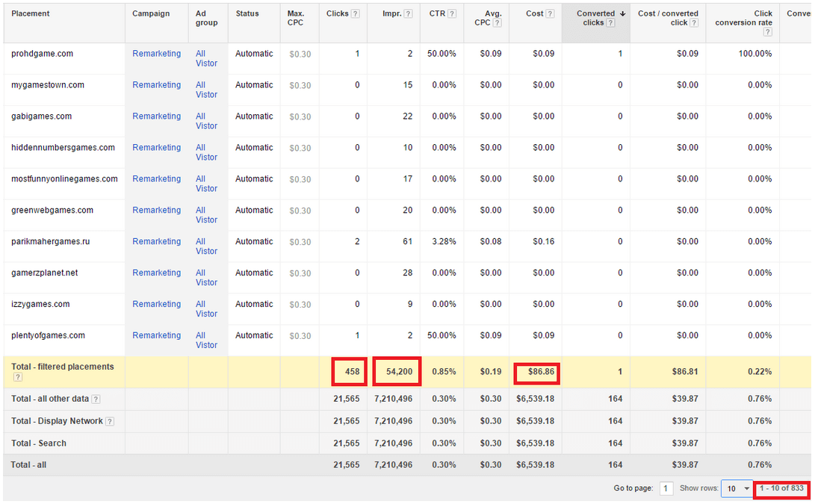Sort by the Placement column header

coord(31,13)
